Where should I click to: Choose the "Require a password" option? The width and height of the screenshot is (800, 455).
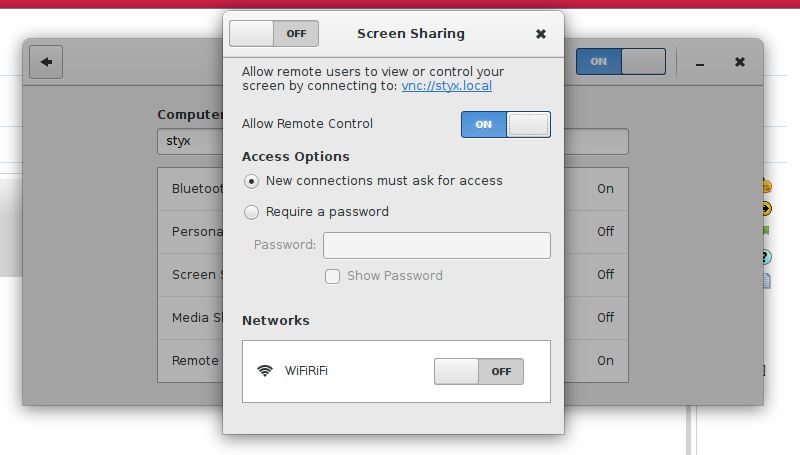click(251, 212)
